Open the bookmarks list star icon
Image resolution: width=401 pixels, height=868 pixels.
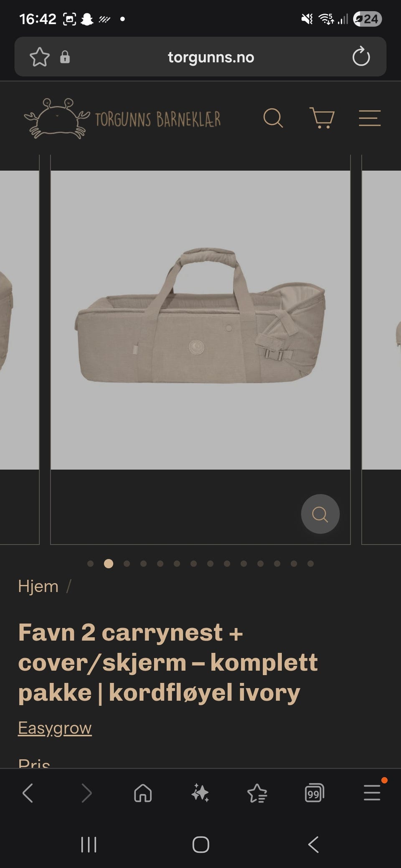257,793
